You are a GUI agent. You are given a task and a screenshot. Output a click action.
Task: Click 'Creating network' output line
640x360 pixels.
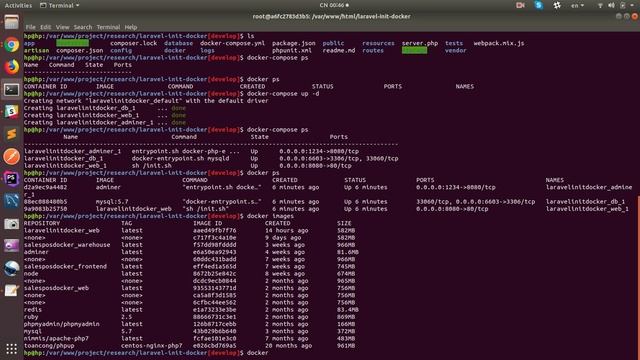[x=146, y=101]
